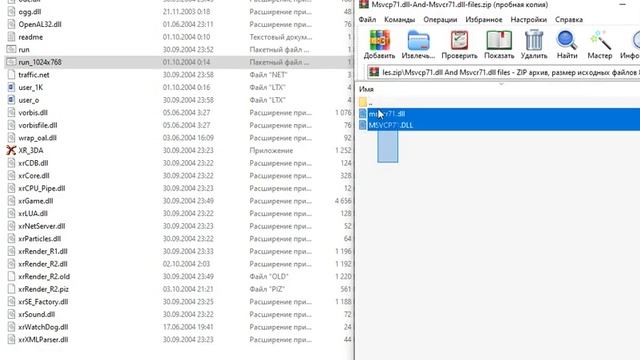The width and height of the screenshot is (640, 360).
Task: Click the XR_3DA application icon
Action: (11, 151)
